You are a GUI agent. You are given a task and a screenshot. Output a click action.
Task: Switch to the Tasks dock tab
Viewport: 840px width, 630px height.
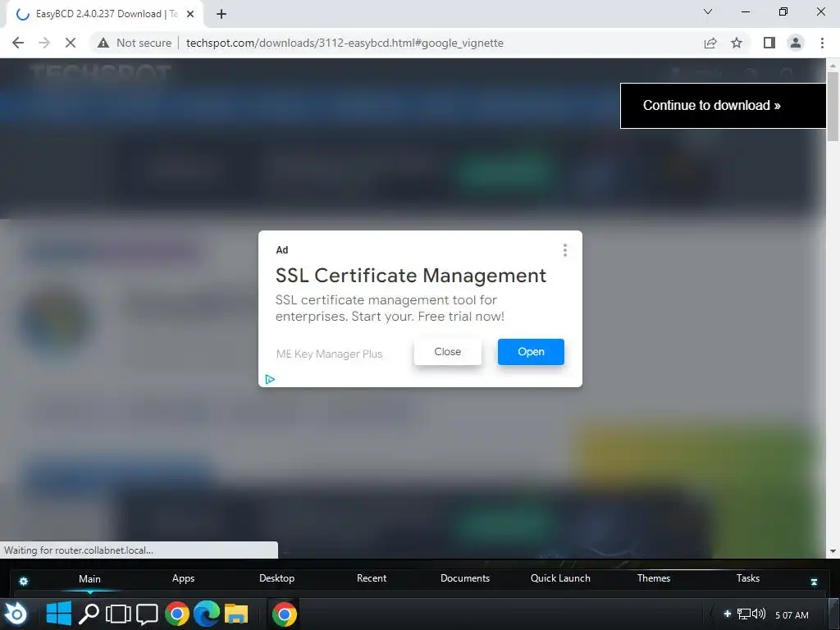coord(748,578)
